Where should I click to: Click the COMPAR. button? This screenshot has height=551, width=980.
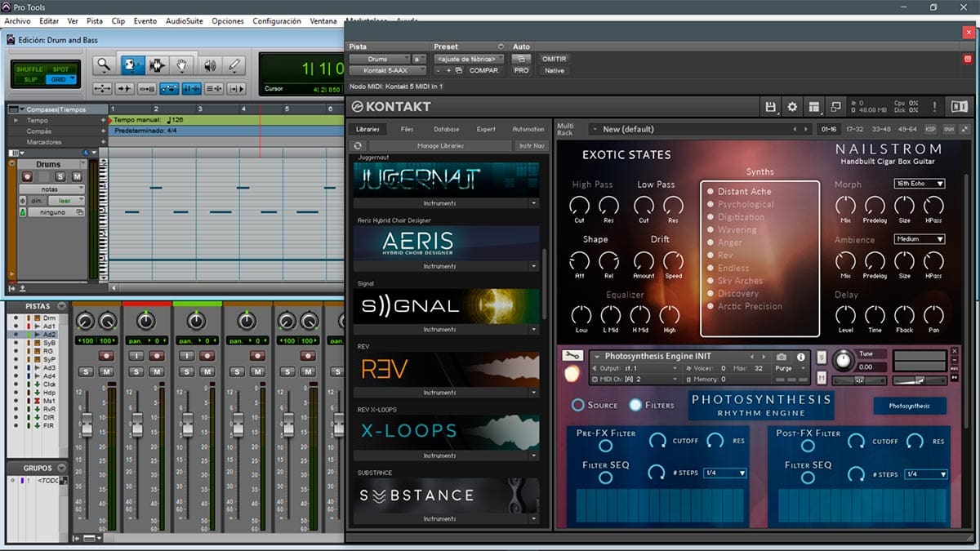(484, 70)
